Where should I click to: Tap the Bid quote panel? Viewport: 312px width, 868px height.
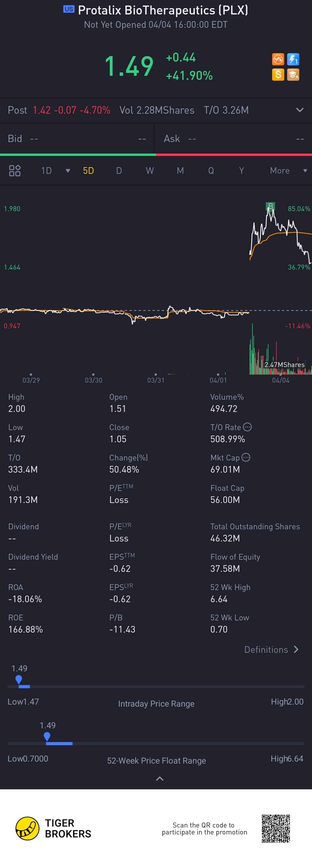pyautogui.click(x=77, y=139)
